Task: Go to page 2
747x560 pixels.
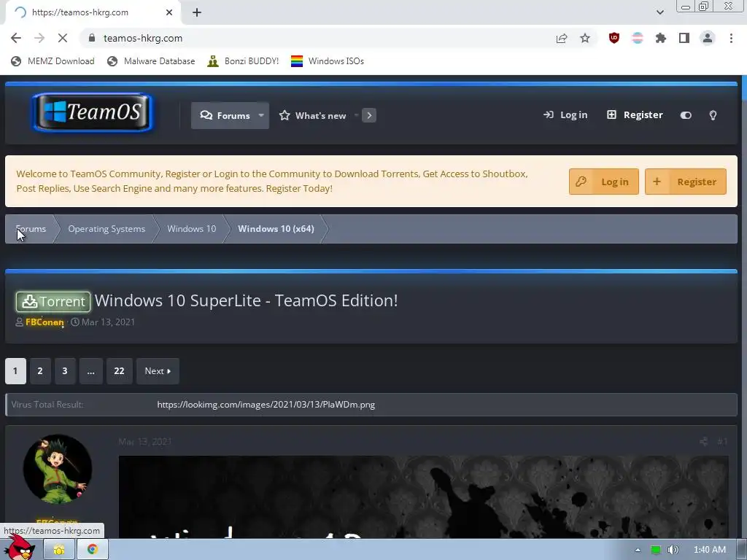Action: [40, 371]
